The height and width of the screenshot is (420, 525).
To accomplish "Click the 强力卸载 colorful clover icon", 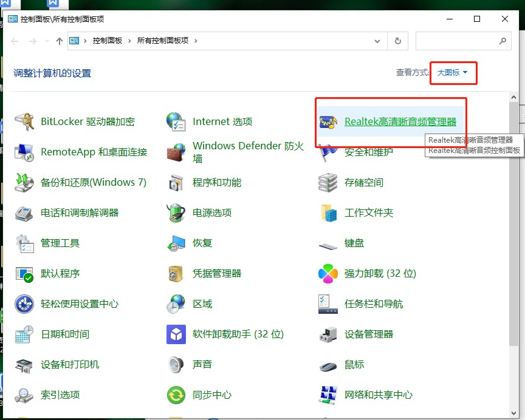I will [x=328, y=274].
